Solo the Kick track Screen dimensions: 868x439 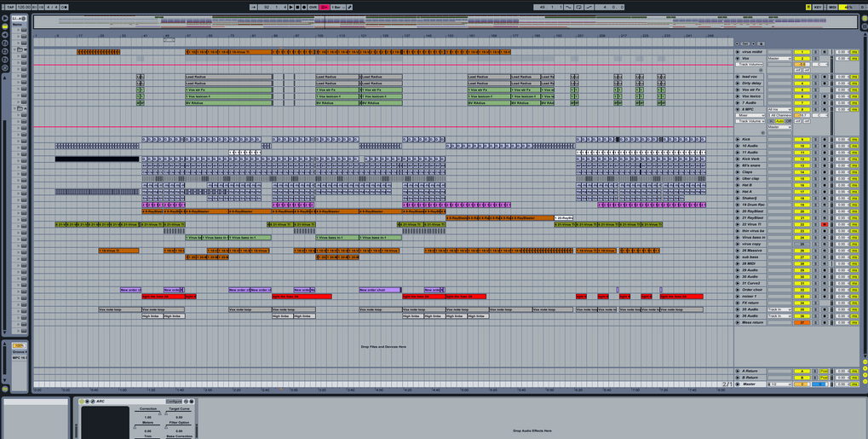pyautogui.click(x=815, y=139)
